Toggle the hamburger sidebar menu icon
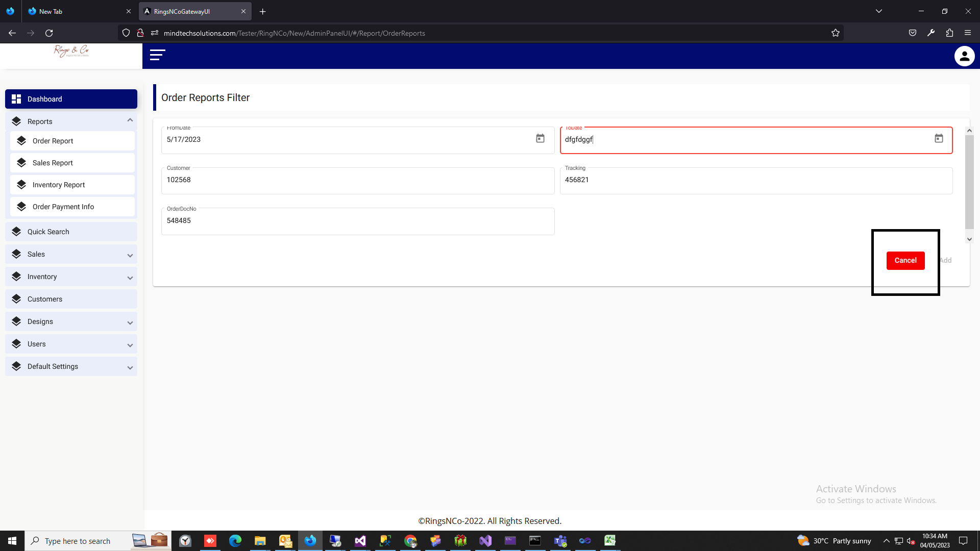Screen dimensions: 980x551 157,55
